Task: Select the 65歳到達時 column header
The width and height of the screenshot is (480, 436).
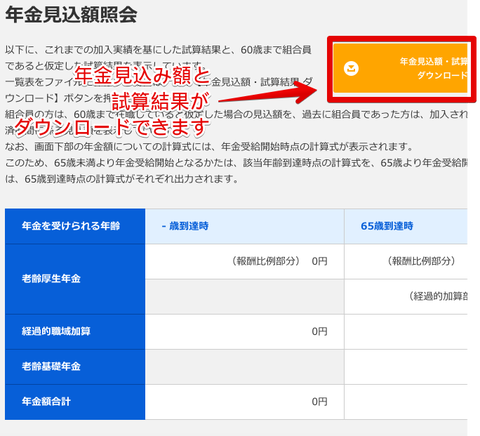Action: 406,226
